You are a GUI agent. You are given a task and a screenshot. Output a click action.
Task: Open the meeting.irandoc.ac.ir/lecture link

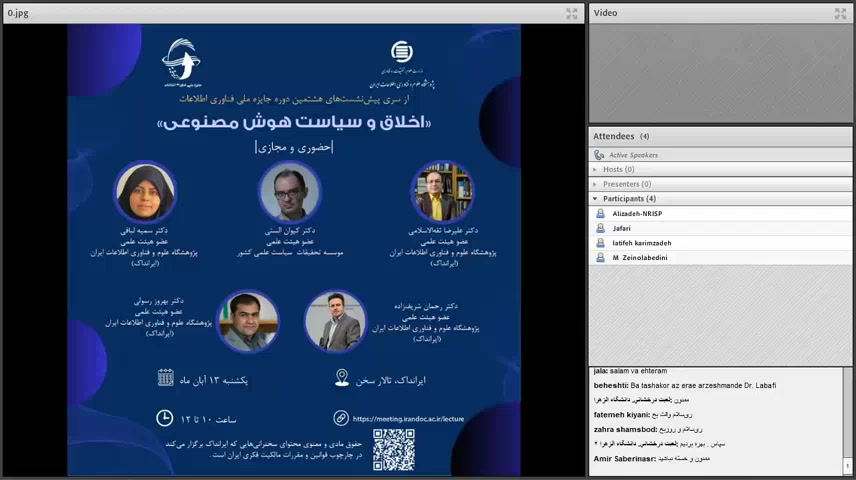pos(408,419)
